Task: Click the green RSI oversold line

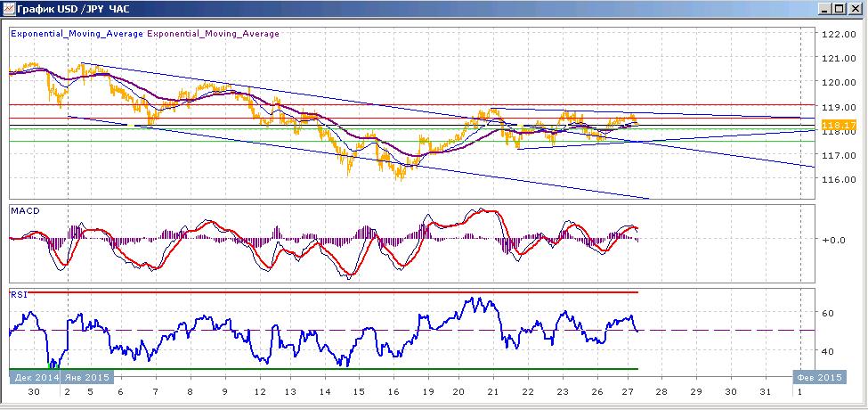Action: (324, 368)
